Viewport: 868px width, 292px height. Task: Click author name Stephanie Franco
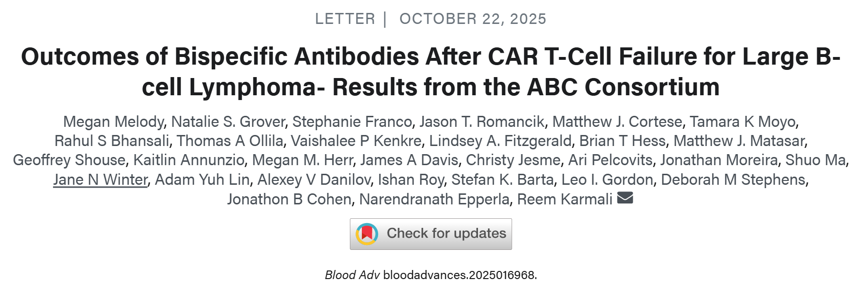tap(352, 122)
